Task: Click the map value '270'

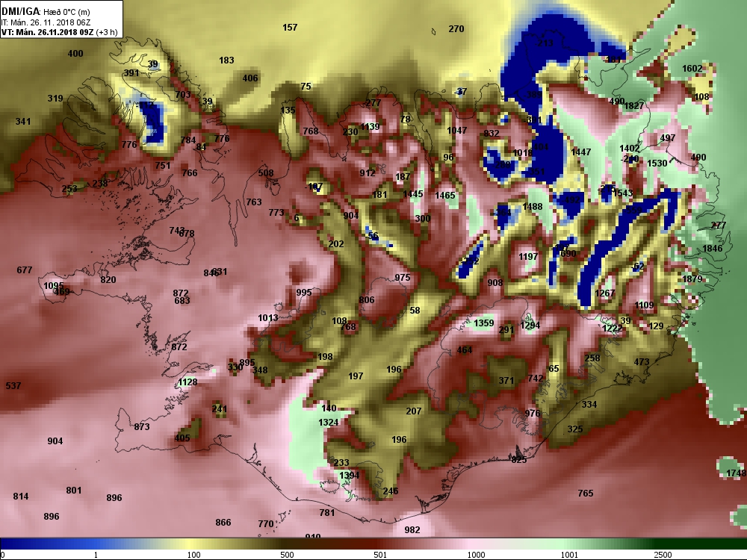Action: tap(456, 29)
